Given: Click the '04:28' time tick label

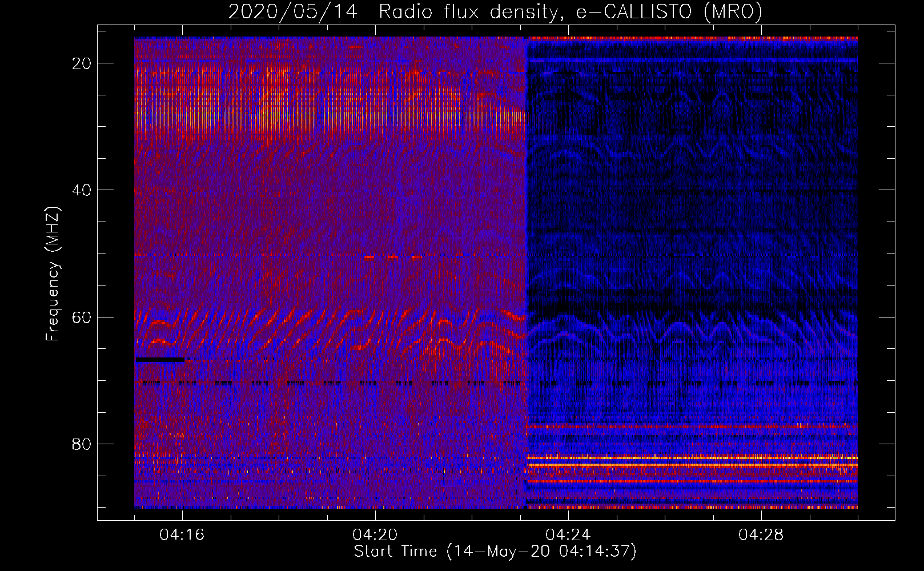Looking at the screenshot, I should (x=761, y=535).
